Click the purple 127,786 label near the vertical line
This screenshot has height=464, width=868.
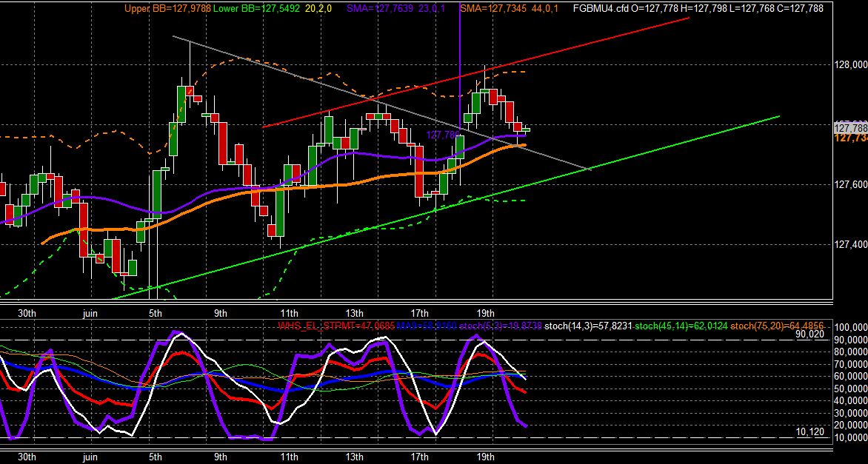[x=442, y=135]
